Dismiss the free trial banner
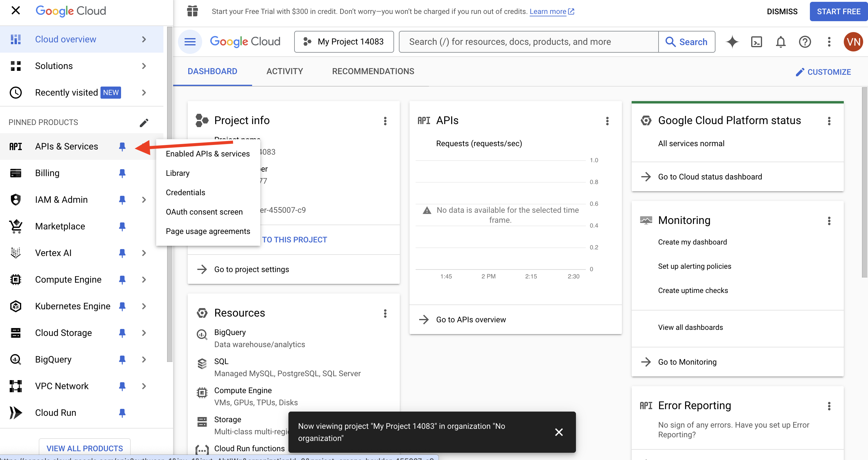The height and width of the screenshot is (460, 868). pos(782,11)
